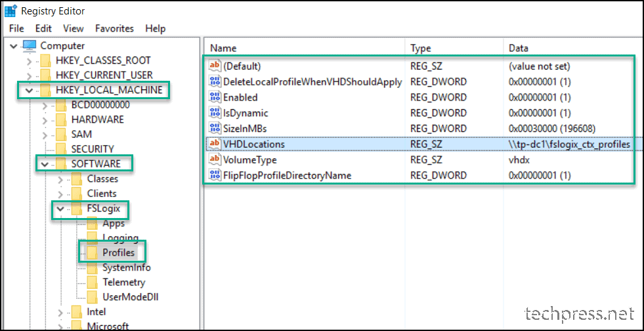Viewport: 644px width, 331px height.
Task: Select the Profiles key label
Action: 119,253
